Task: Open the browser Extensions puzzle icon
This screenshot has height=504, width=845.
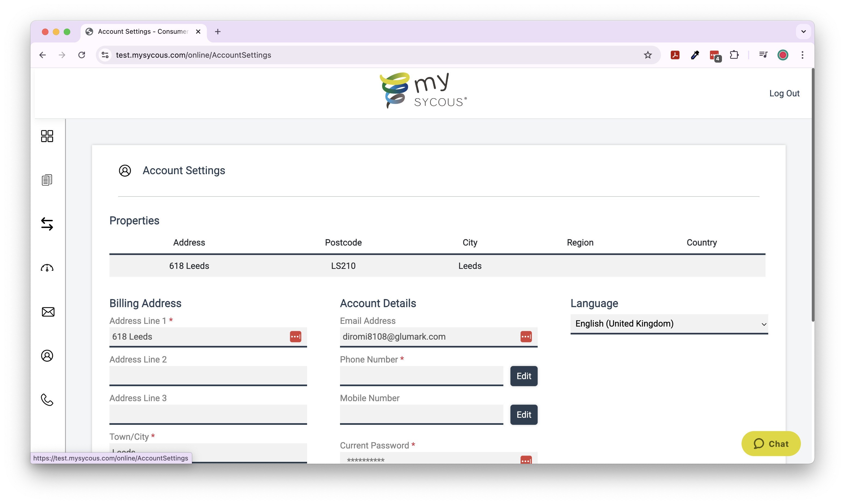Action: coord(734,55)
